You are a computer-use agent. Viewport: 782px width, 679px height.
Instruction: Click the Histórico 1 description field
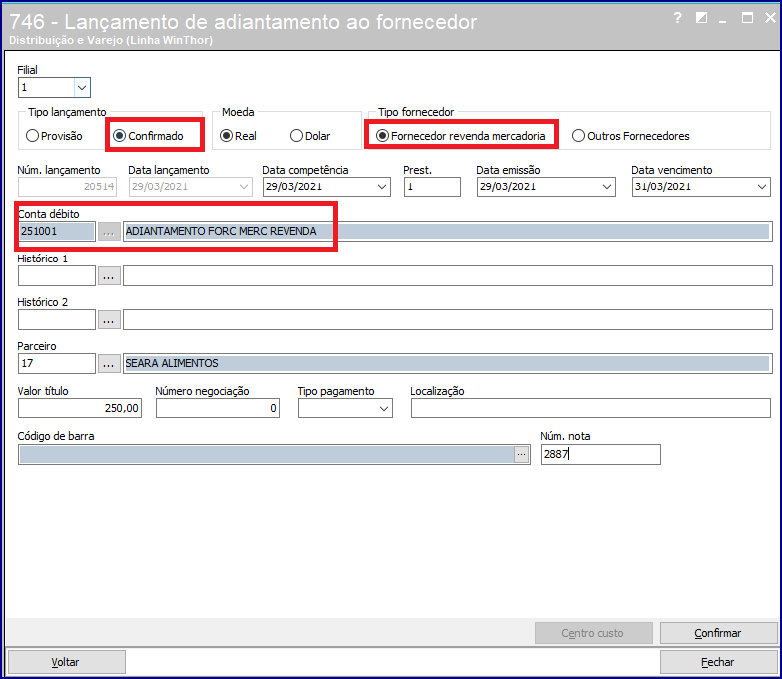click(x=447, y=275)
